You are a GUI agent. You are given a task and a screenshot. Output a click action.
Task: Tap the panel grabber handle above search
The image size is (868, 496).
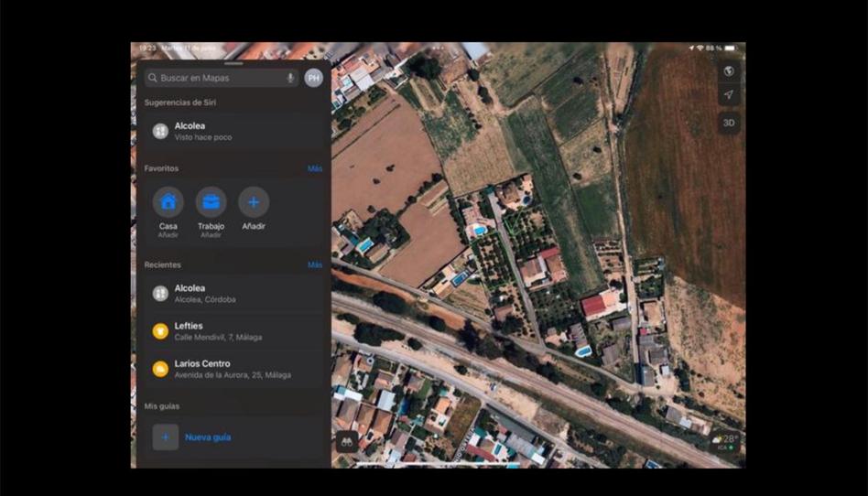233,63
